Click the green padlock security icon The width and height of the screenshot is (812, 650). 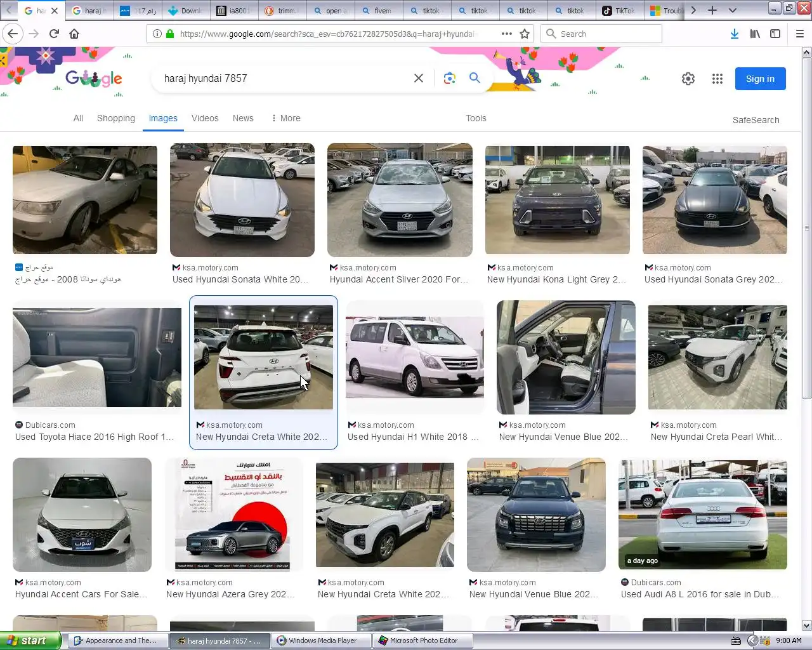[x=170, y=34]
